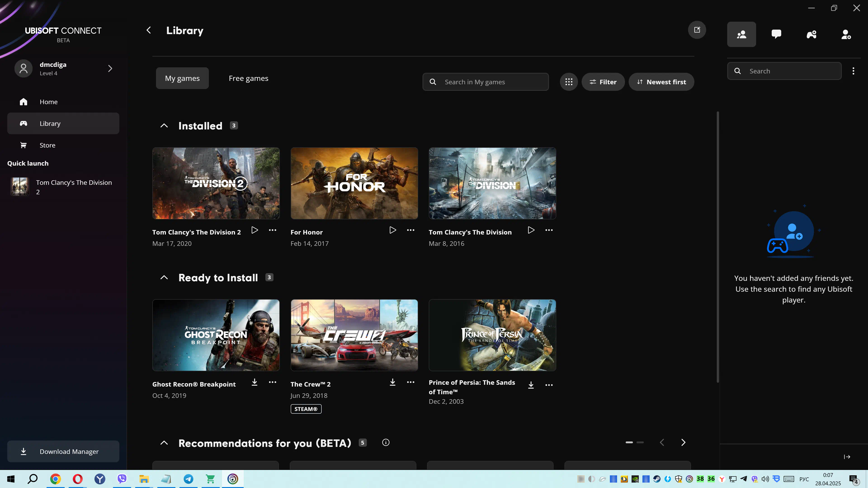Click the STEAM® badge under The Crew 2
The image size is (868, 488).
306,409
